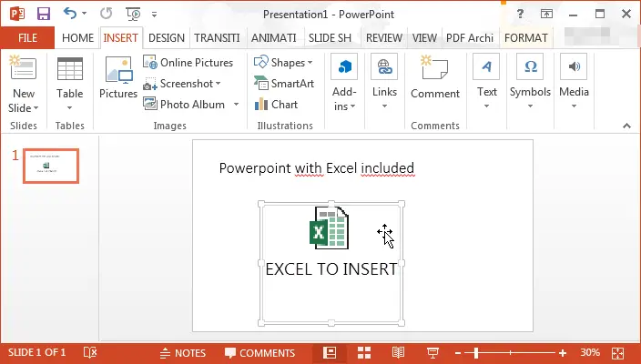Zoom in with the plus button
The height and width of the screenshot is (364, 641).
(563, 353)
